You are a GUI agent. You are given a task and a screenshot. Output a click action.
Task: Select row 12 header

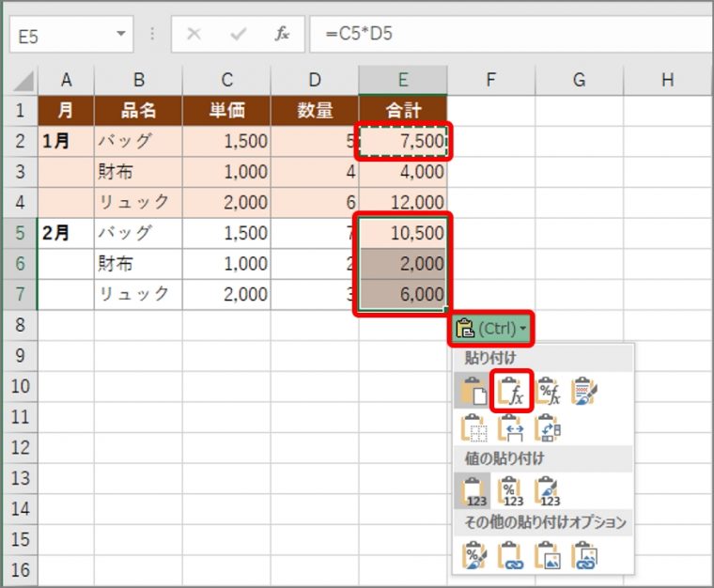click(21, 447)
